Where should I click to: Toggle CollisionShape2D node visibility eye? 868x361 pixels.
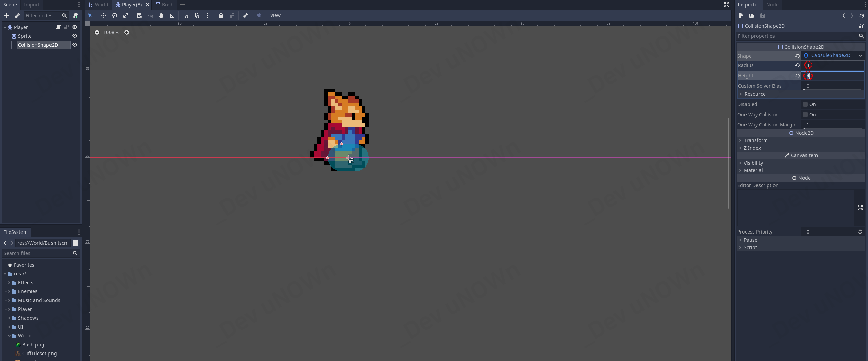[75, 45]
